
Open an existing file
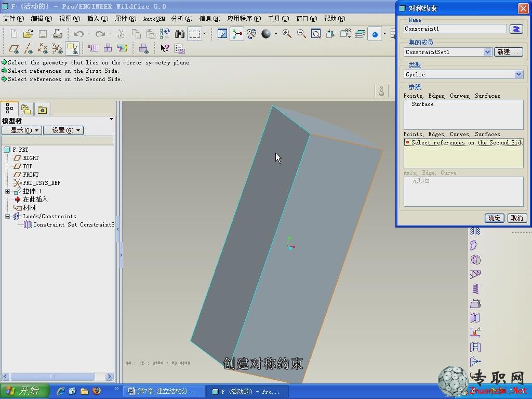(x=28, y=34)
